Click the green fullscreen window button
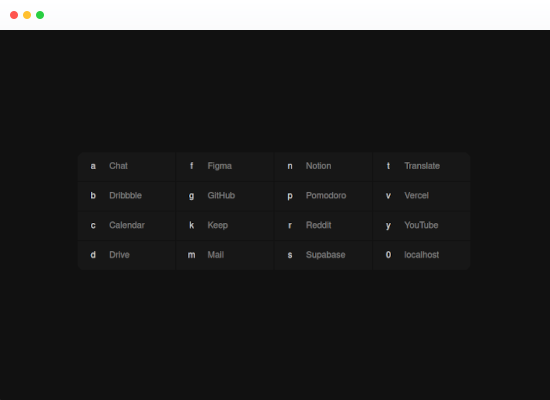Image resolution: width=550 pixels, height=400 pixels. point(40,15)
